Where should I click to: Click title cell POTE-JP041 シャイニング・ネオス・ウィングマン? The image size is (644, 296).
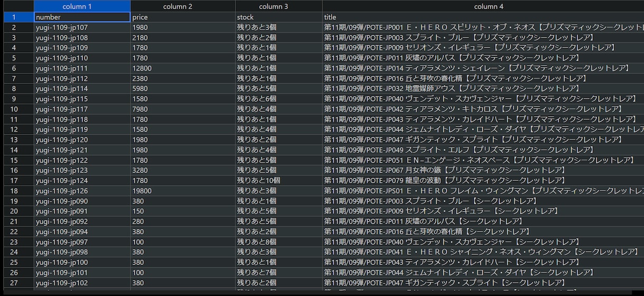(x=483, y=252)
